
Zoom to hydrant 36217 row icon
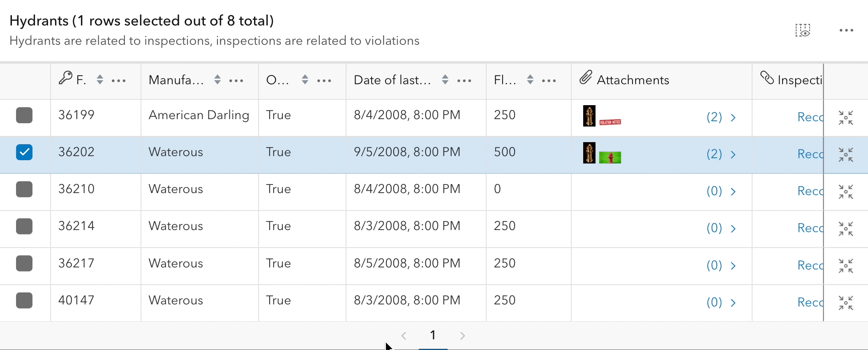[846, 266]
